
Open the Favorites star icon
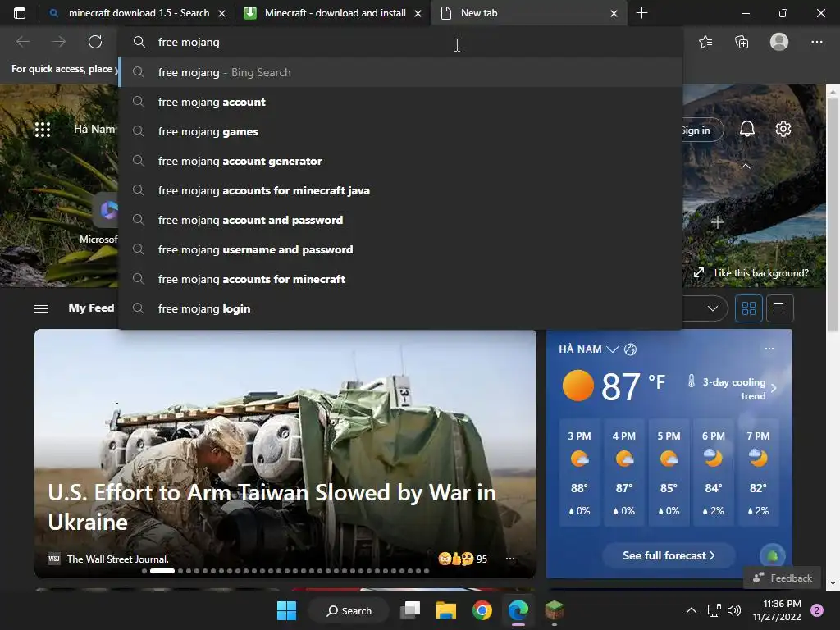[705, 42]
